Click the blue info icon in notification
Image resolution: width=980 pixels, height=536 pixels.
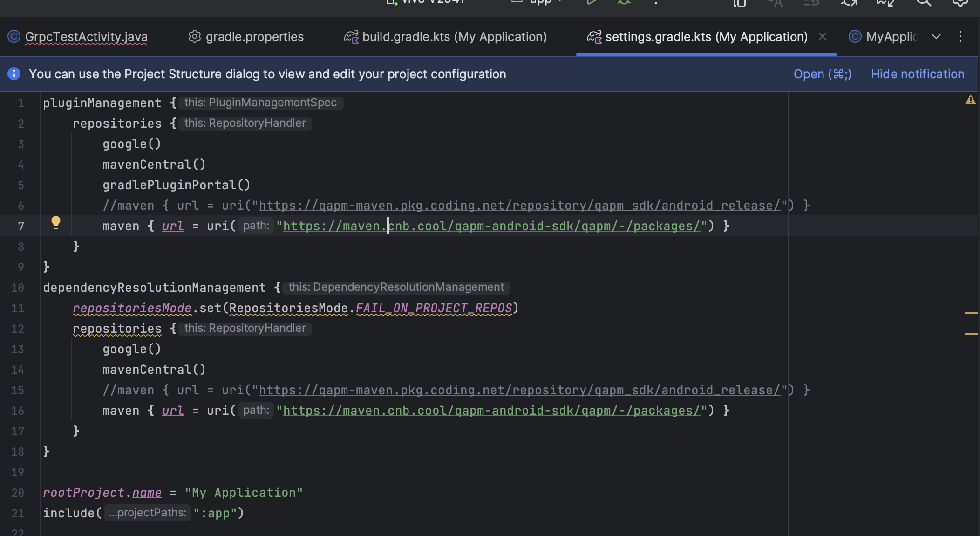pos(14,74)
